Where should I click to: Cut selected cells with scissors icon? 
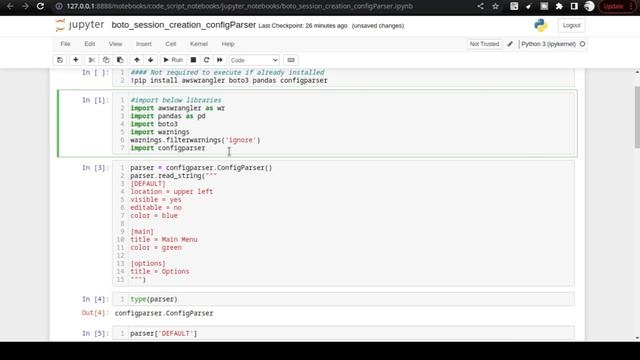pyautogui.click(x=92, y=60)
